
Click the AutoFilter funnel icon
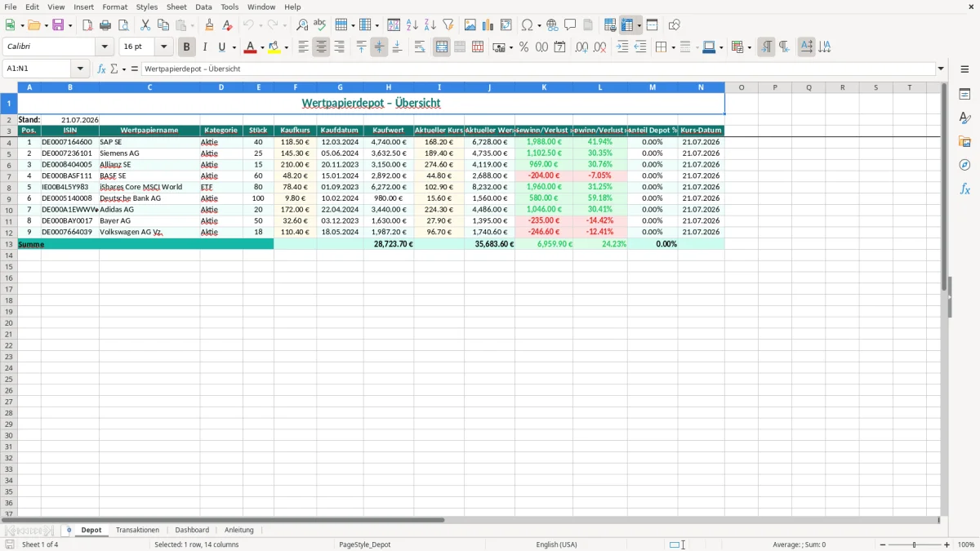(448, 25)
